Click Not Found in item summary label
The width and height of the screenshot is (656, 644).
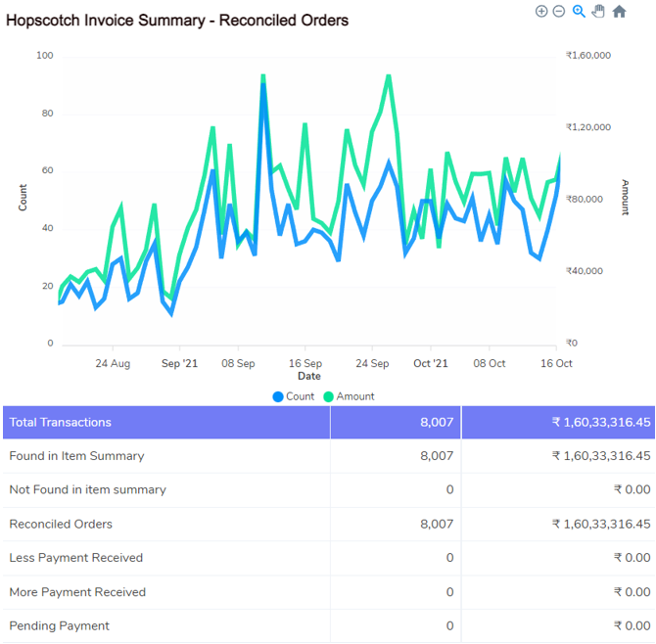(x=88, y=489)
